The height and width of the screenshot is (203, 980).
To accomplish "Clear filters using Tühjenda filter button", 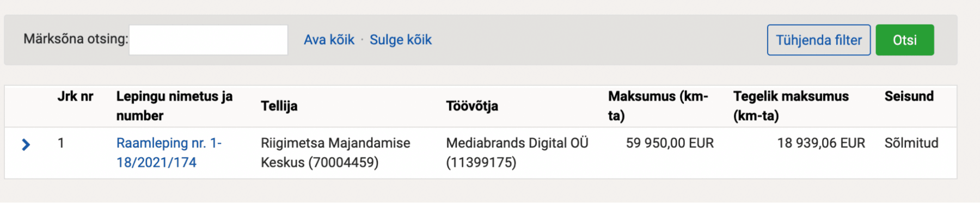I will [819, 40].
